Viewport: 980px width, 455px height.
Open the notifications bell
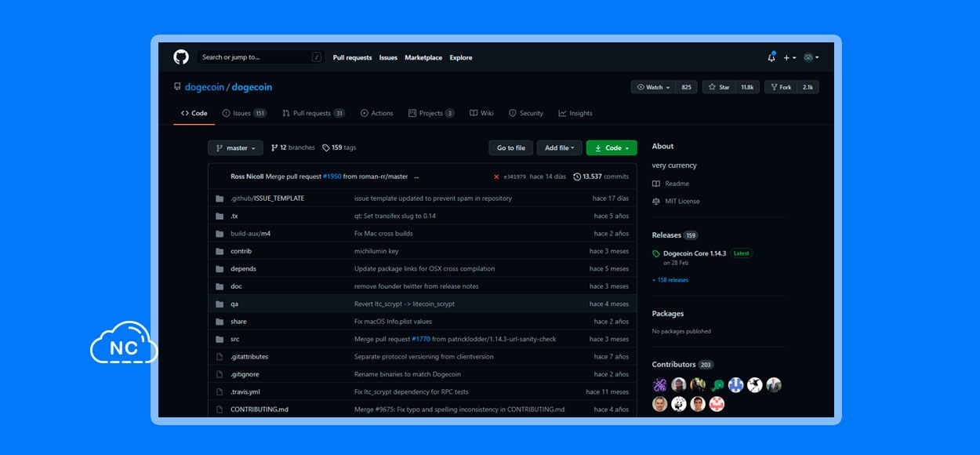tap(771, 57)
